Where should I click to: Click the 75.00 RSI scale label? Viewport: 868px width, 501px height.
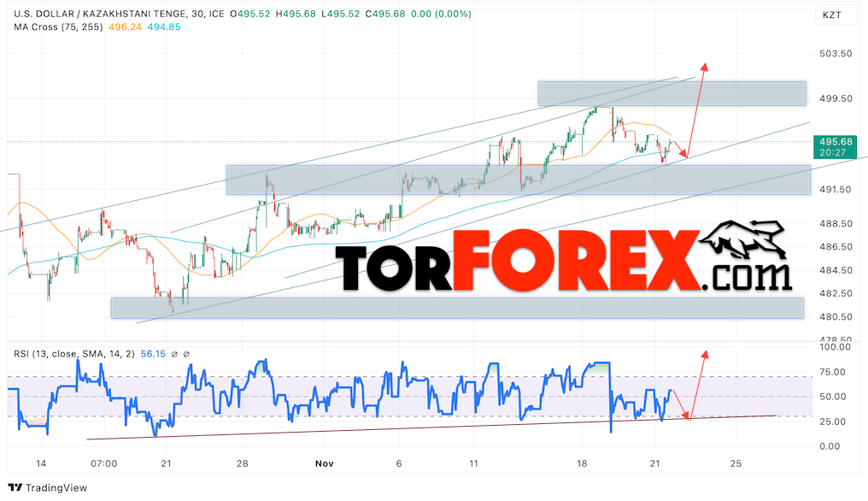pos(832,372)
